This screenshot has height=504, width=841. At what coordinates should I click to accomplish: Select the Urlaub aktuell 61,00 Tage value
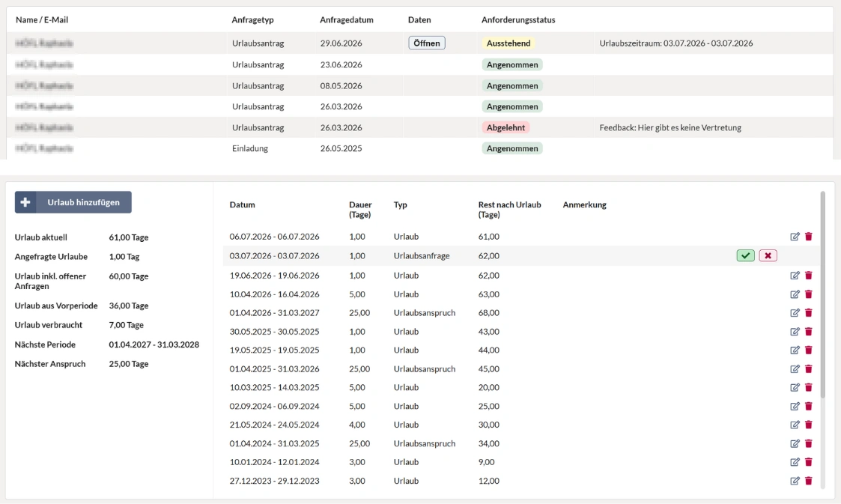point(129,237)
